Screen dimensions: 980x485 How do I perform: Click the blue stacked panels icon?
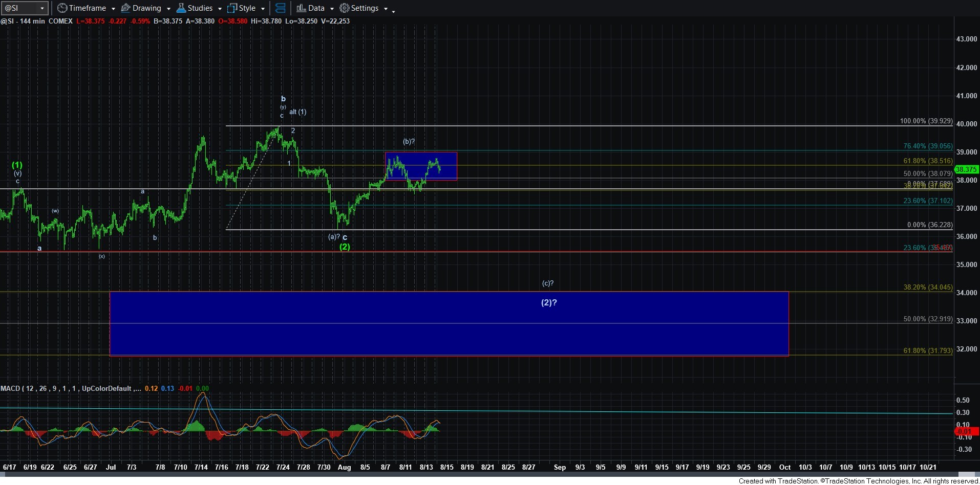click(x=280, y=8)
